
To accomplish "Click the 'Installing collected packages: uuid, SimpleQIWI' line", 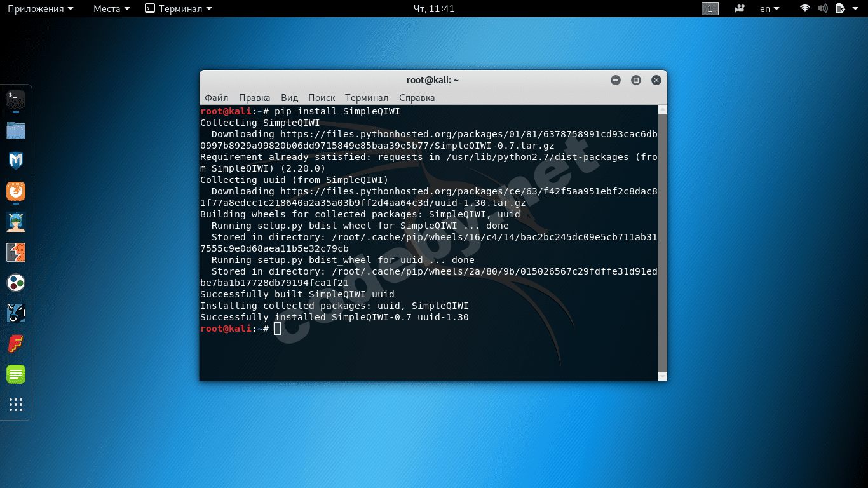I will click(x=334, y=306).
